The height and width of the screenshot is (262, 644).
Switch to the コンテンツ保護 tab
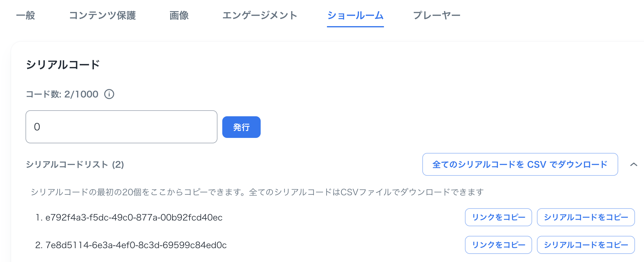pyautogui.click(x=103, y=15)
